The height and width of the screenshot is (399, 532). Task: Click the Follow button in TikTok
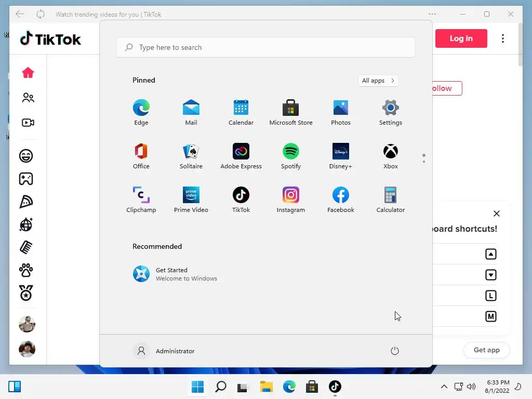(x=447, y=88)
